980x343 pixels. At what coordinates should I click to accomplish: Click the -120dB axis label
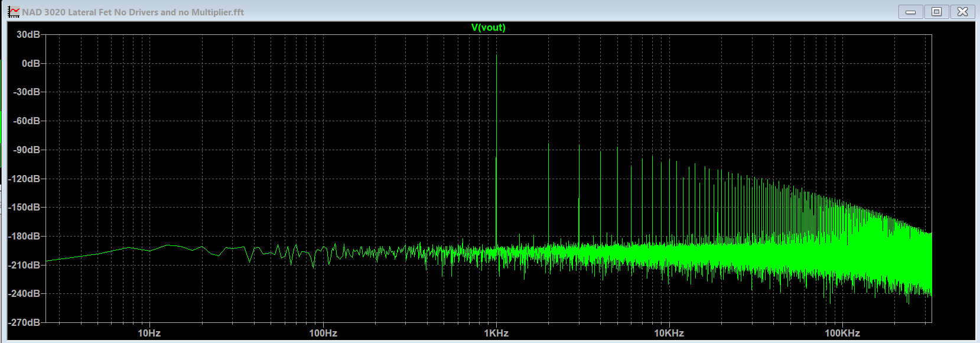click(24, 179)
